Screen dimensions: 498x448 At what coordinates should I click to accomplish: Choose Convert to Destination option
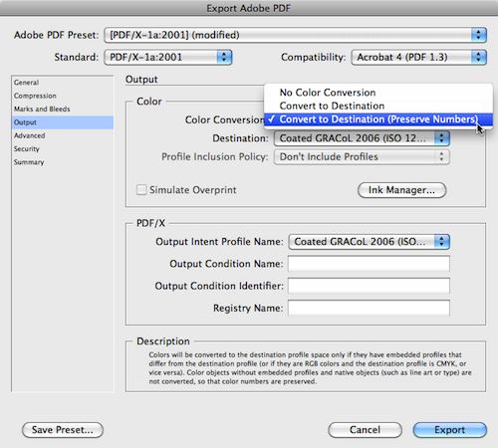(x=378, y=106)
